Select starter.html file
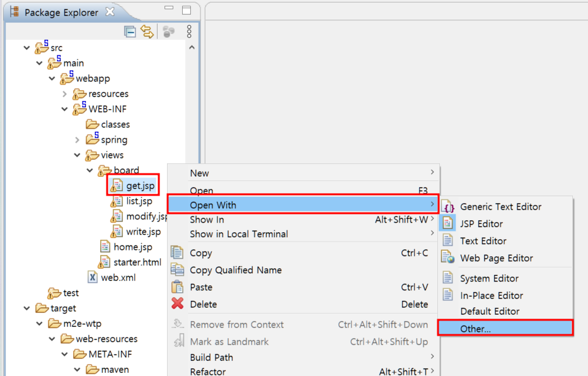 coord(137,262)
